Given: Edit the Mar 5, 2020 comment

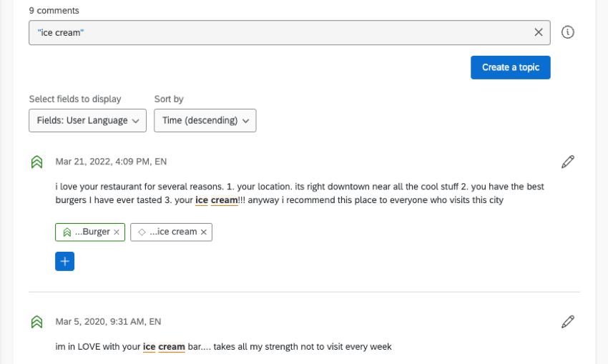Looking at the screenshot, I should tap(568, 322).
